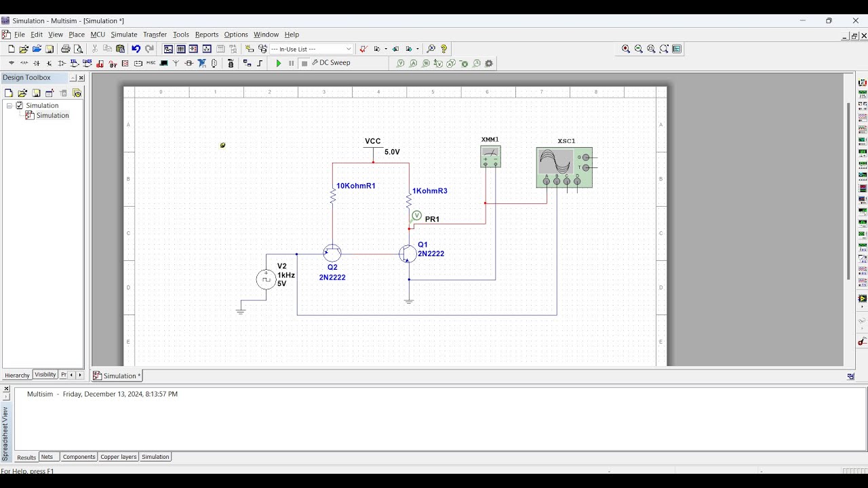Click the Zoom In magnifier
Image resolution: width=868 pixels, height=488 pixels.
coord(626,49)
